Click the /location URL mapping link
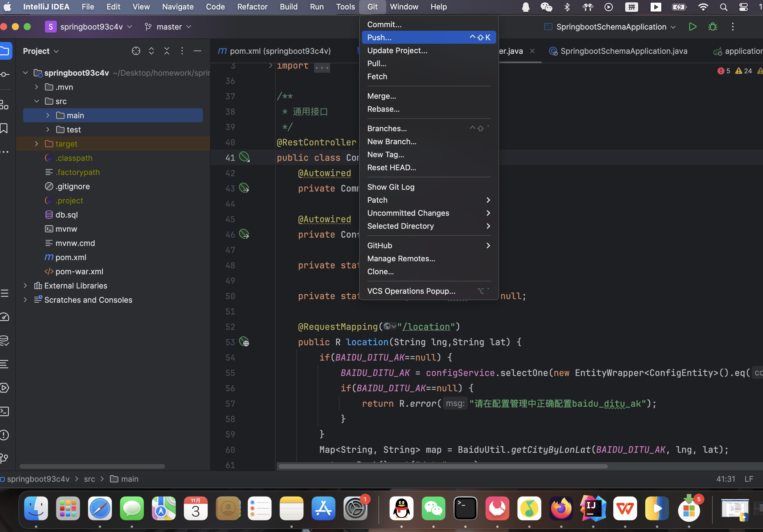Viewport: 763px width, 532px height. [426, 327]
